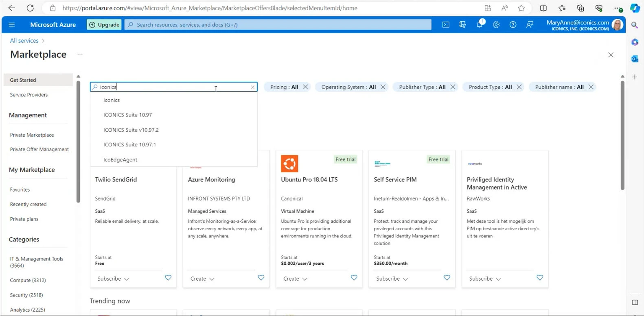
Task: Open the Azure portal hamburger menu
Action: point(12,25)
